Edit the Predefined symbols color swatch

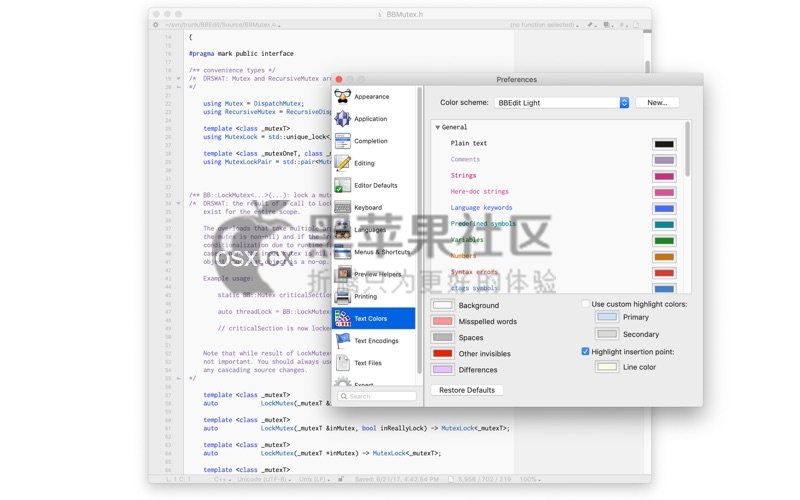(x=664, y=224)
